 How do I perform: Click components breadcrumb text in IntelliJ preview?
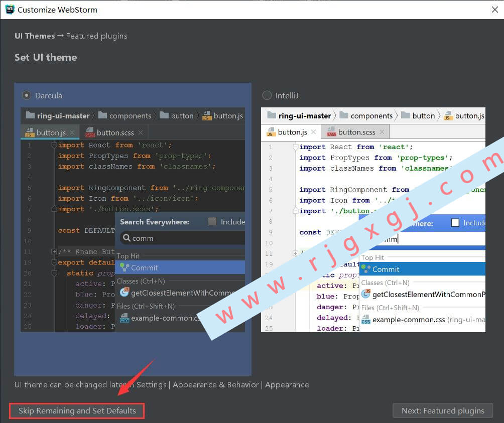coord(371,115)
